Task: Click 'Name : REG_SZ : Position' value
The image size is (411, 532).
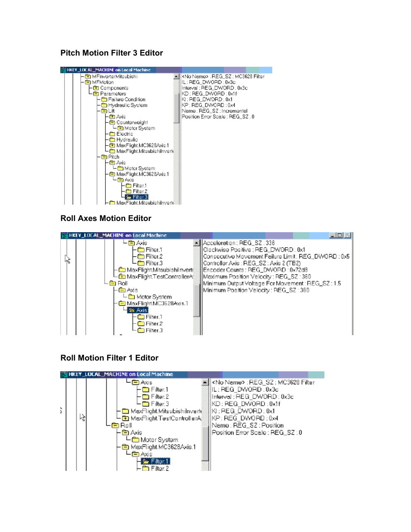Action: tap(248, 426)
